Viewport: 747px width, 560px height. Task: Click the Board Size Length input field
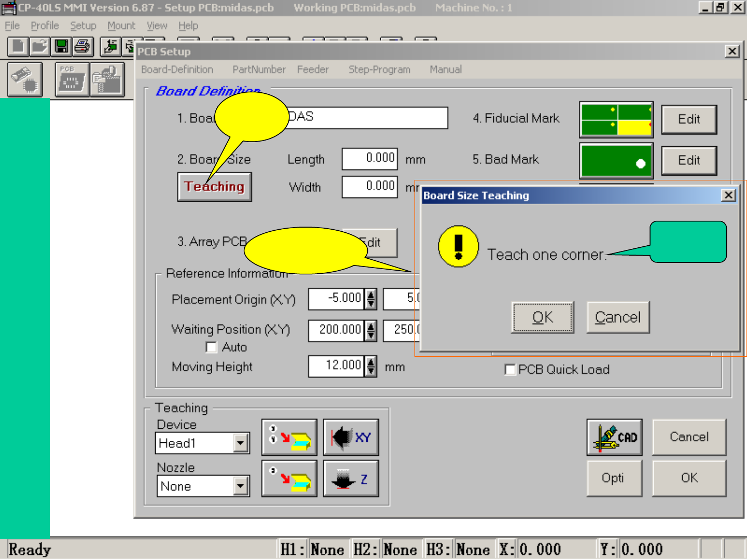[x=369, y=159]
